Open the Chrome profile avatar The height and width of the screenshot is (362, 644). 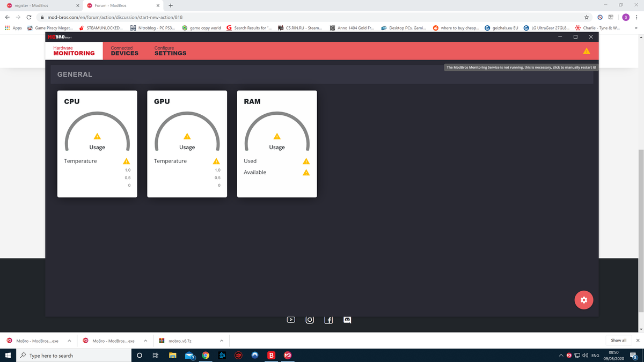click(x=625, y=17)
